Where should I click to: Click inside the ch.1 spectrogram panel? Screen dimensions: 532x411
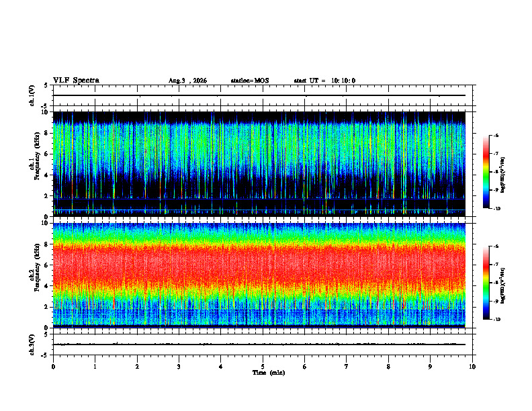pos(259,164)
